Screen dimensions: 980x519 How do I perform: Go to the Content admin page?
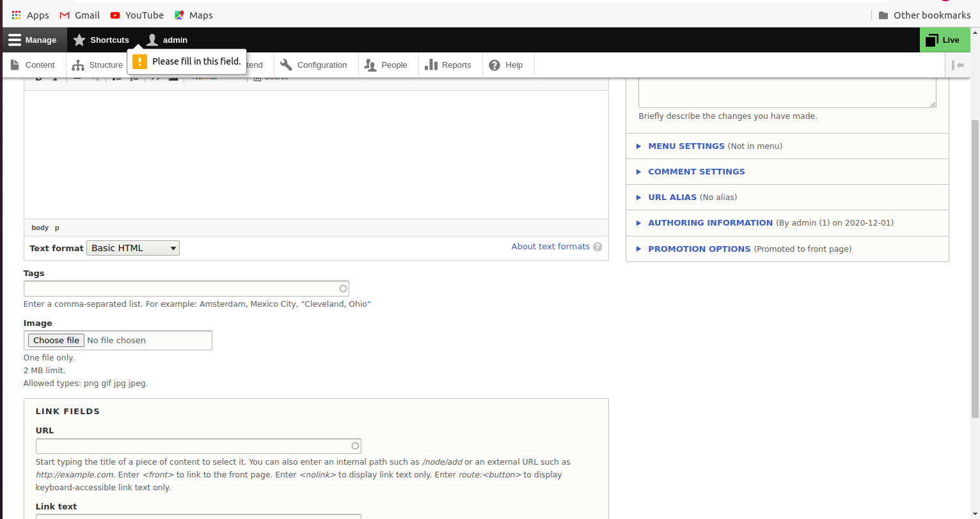pyautogui.click(x=33, y=65)
